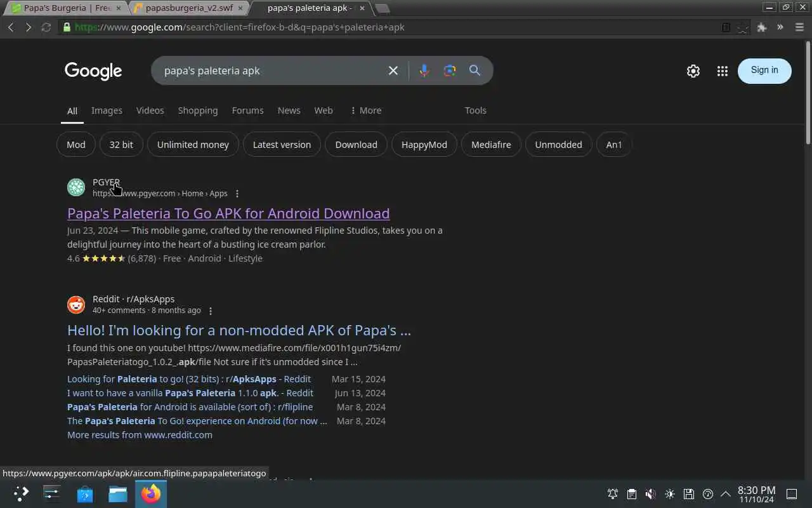The width and height of the screenshot is (812, 508).
Task: Open 'The Papa's Paleteria To Go! experience' link
Action: tap(197, 421)
